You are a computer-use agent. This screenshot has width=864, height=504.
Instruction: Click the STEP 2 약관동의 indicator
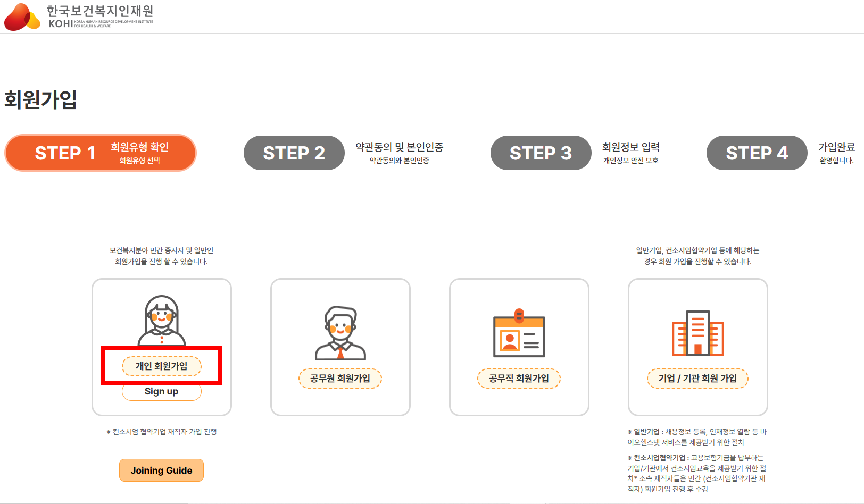point(294,153)
